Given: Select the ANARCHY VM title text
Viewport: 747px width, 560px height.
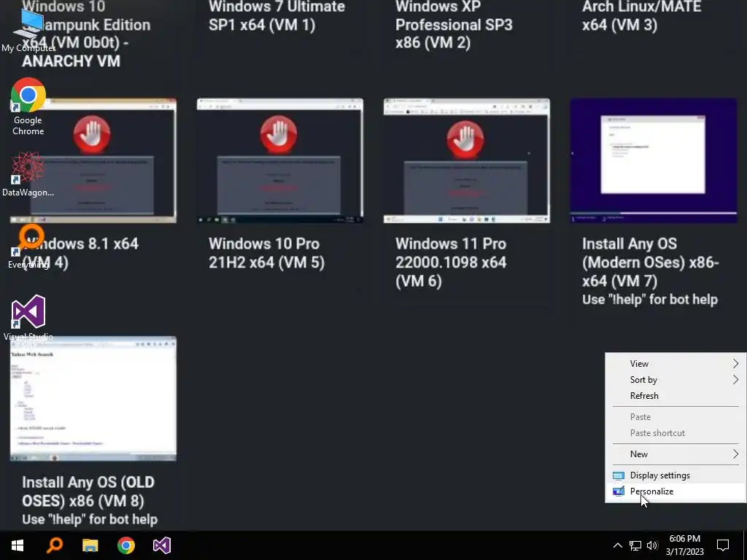Looking at the screenshot, I should 71,61.
